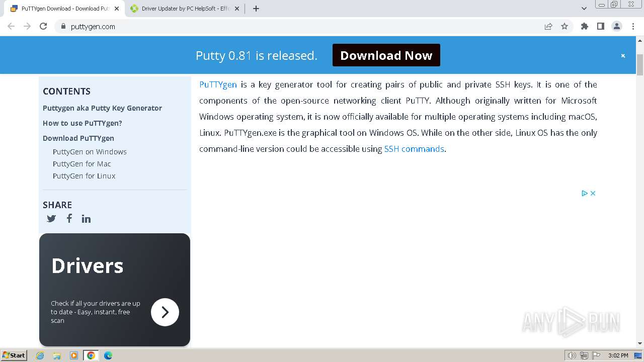Open the Chrome profile avatar
This screenshot has width=644, height=362.
point(616,26)
